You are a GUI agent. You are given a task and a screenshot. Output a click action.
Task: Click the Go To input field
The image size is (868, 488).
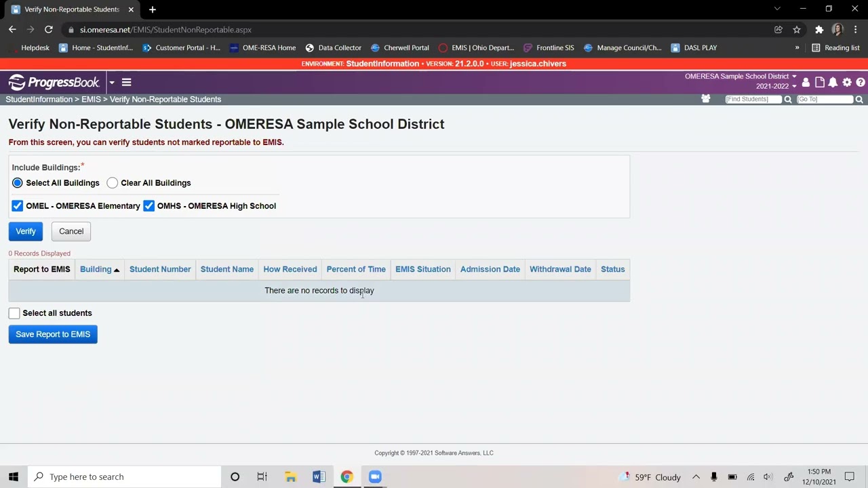pyautogui.click(x=825, y=100)
